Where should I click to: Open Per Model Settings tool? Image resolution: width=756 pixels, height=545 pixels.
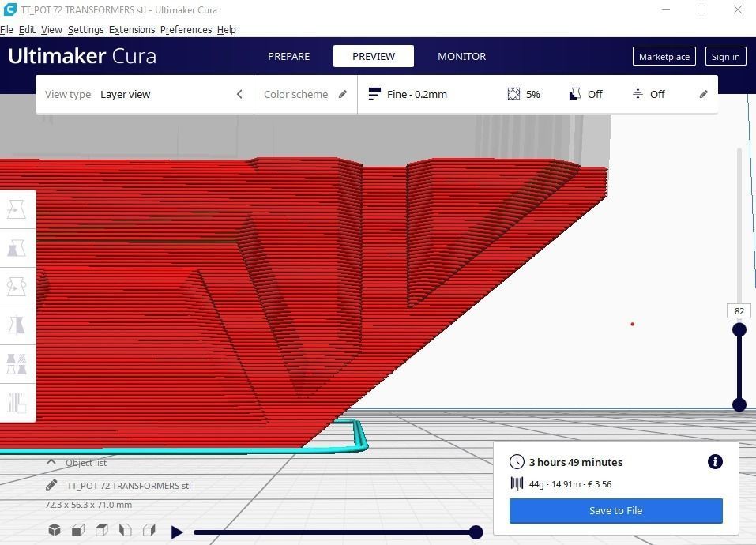(x=17, y=364)
